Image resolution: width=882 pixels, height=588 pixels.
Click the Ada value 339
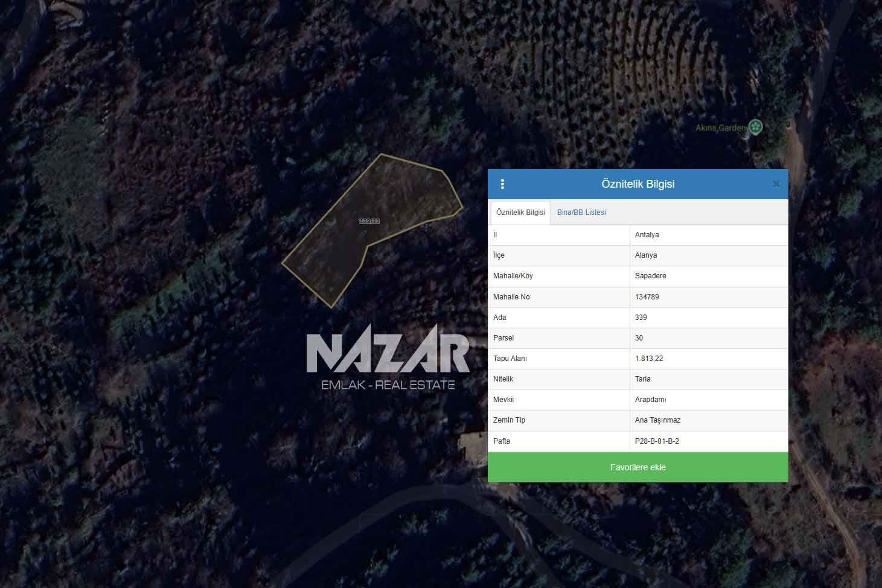tap(641, 318)
